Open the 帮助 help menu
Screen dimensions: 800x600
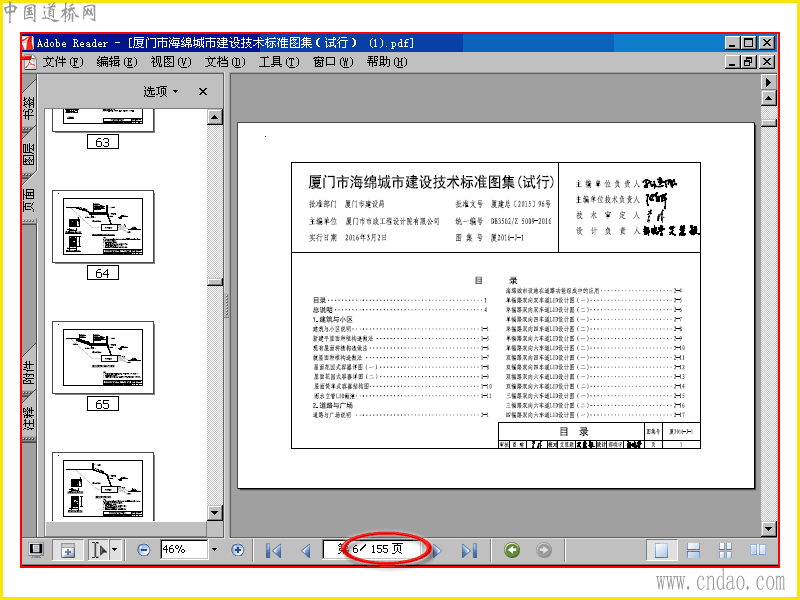(387, 62)
